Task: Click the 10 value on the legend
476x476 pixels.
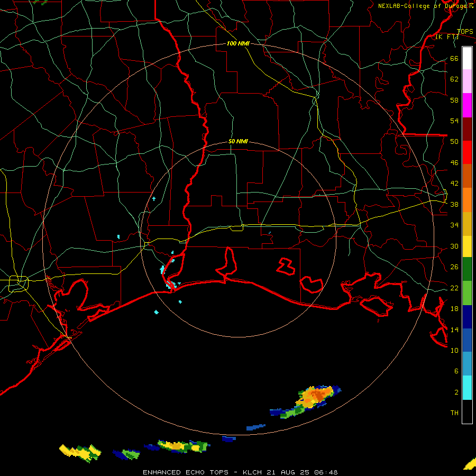Action: coord(454,351)
